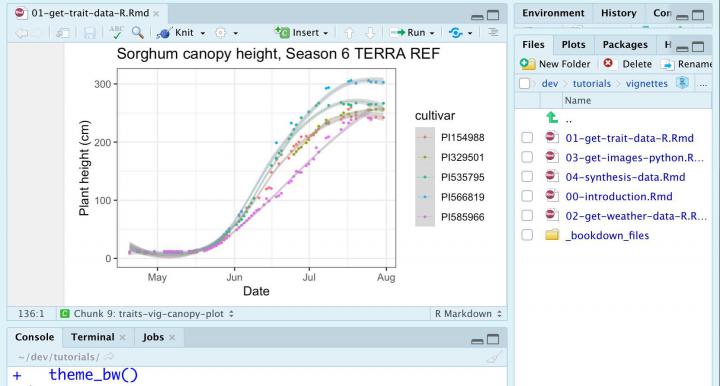The image size is (720, 386).
Task: Check the box for 01-get-trait-data-R.Rmd
Action: [527, 138]
